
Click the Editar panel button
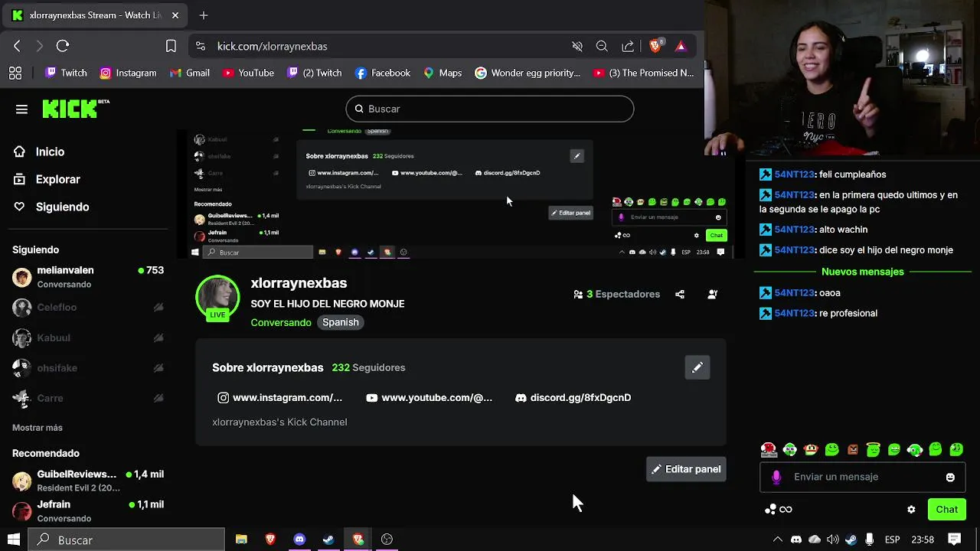[686, 469]
